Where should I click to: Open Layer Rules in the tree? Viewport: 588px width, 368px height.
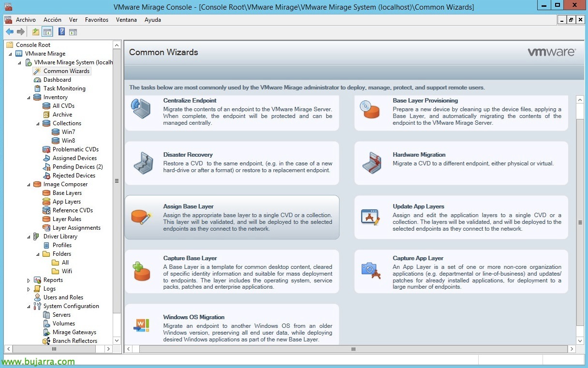tap(67, 219)
